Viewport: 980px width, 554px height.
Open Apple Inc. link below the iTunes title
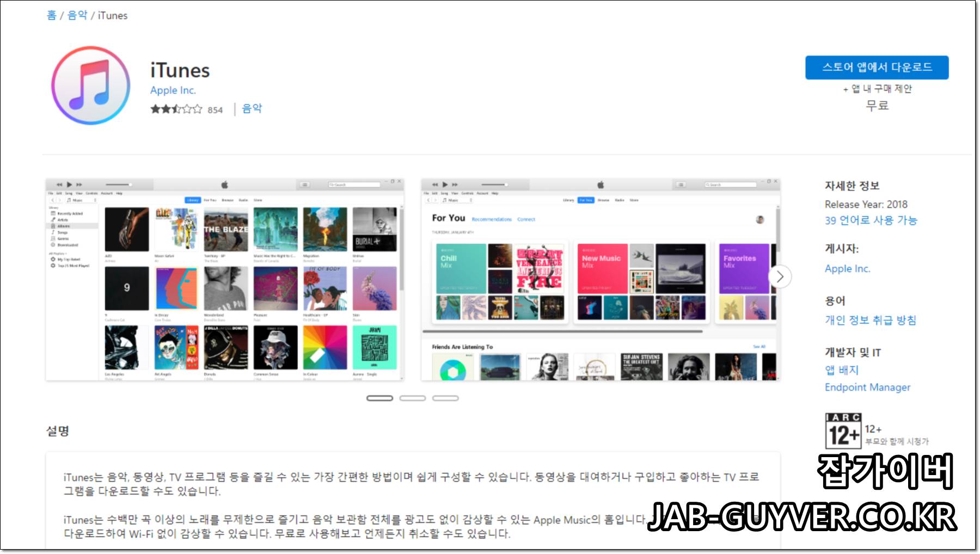tap(173, 90)
